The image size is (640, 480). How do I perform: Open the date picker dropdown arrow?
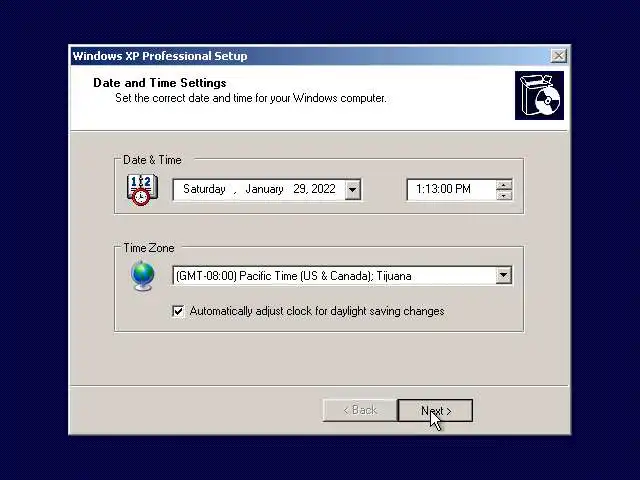coord(352,190)
